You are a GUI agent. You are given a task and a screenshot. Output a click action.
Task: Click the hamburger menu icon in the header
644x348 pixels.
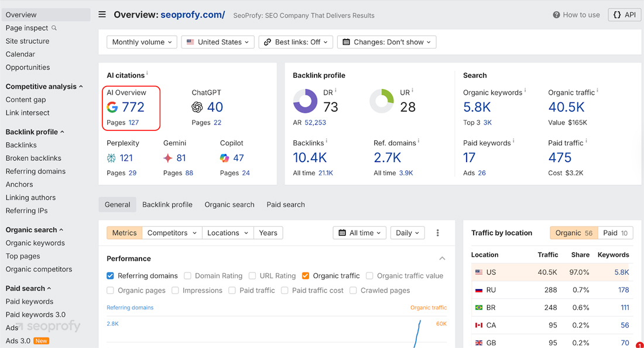[x=102, y=15]
